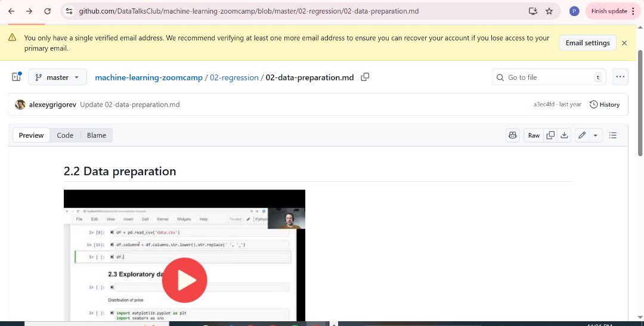Switch to the Preview tab
The height and width of the screenshot is (326, 644).
click(x=31, y=135)
